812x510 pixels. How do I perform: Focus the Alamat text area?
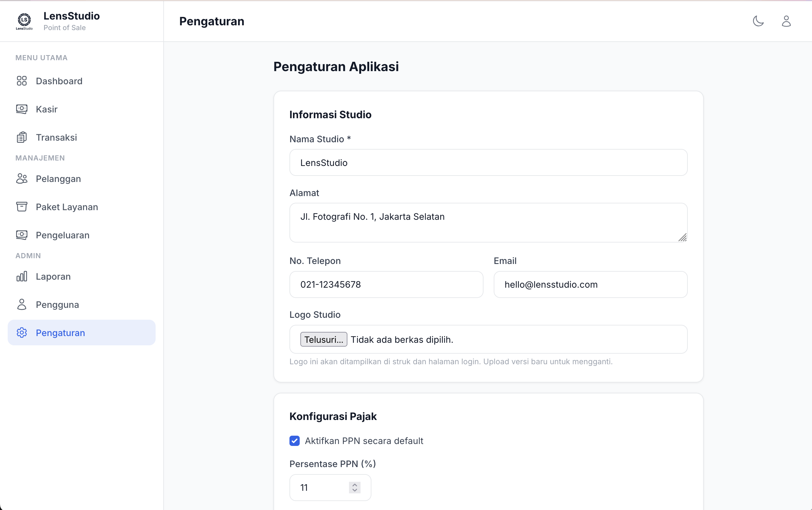(488, 223)
